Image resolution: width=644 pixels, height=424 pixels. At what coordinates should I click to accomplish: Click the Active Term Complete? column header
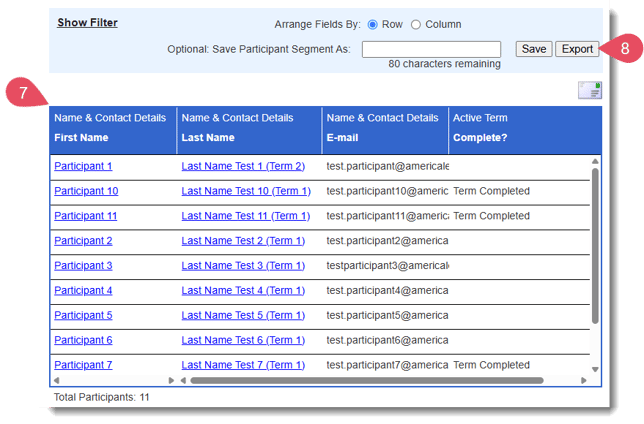coord(480,138)
